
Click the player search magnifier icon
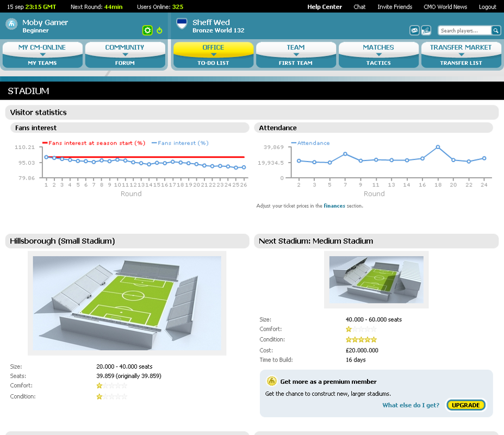point(495,30)
